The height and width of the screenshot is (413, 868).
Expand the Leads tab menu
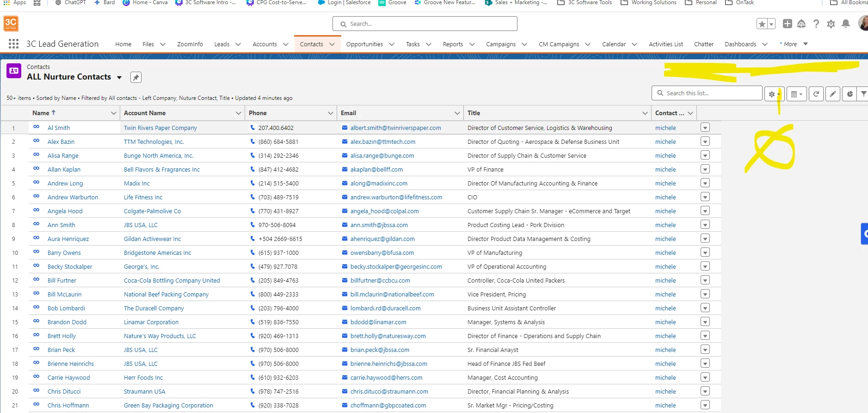pos(238,44)
